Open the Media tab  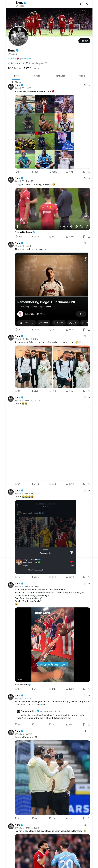point(82,76)
